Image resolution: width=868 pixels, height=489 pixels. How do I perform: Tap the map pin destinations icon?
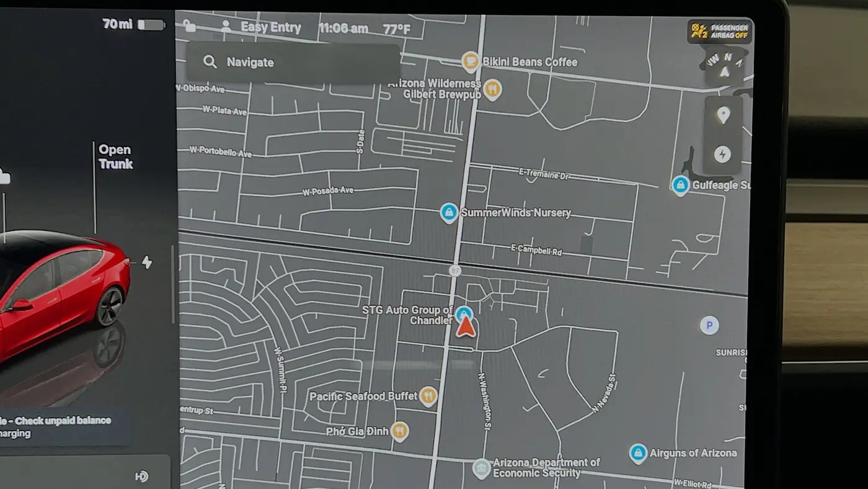point(723,115)
